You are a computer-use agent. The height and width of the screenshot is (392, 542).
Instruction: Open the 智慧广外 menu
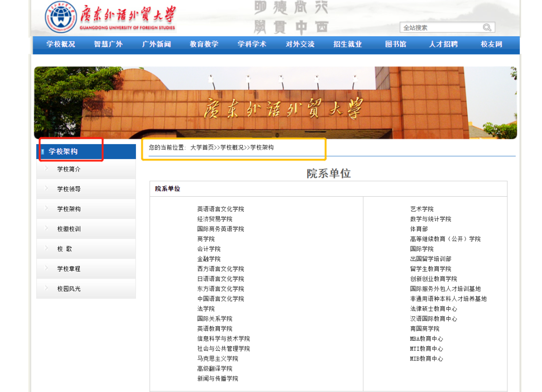pyautogui.click(x=108, y=44)
